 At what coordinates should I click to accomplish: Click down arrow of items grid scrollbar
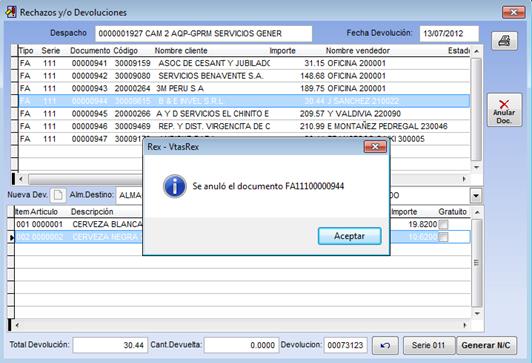(x=477, y=313)
